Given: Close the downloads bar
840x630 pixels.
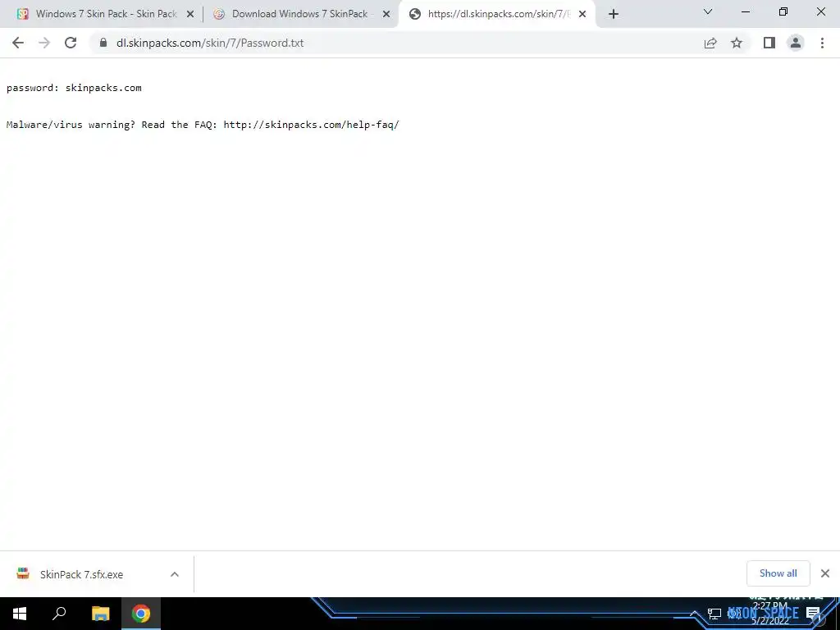Looking at the screenshot, I should tap(825, 573).
